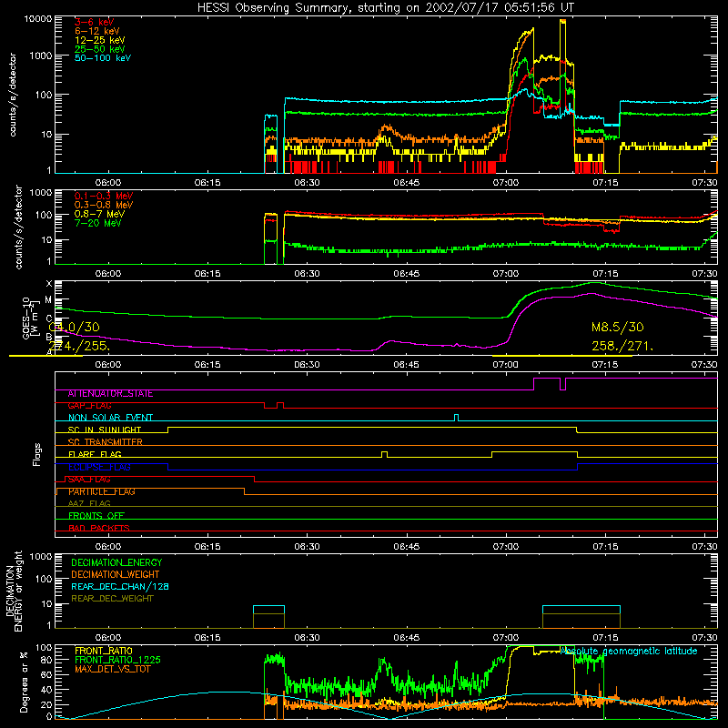Click the MAX_DET_VS_TOT legend label
This screenshot has width=728, height=728.
coord(113,670)
